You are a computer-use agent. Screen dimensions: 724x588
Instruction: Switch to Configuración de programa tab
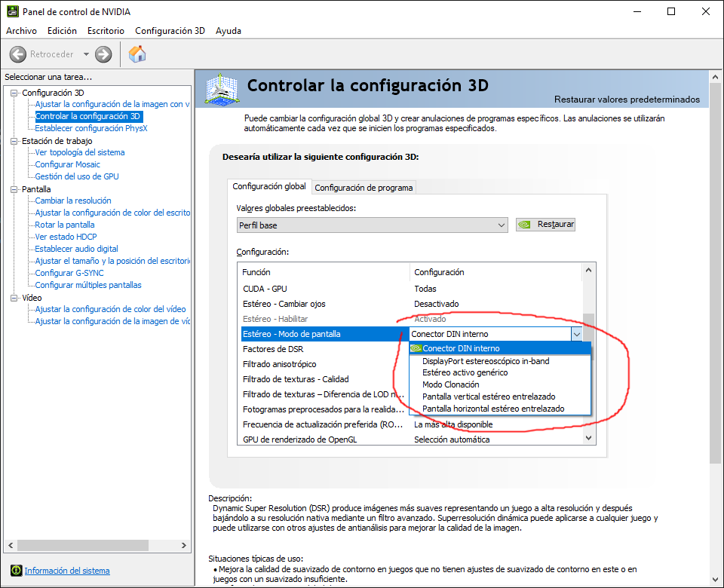point(364,188)
